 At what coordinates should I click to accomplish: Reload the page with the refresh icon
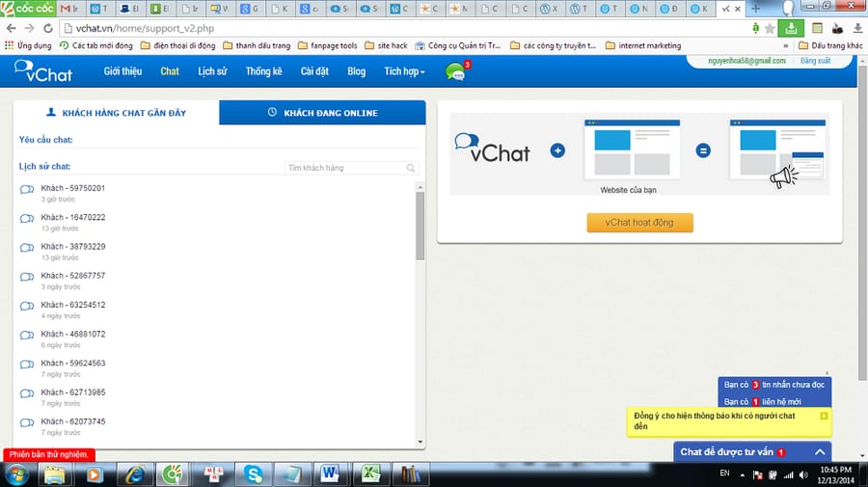coord(48,28)
